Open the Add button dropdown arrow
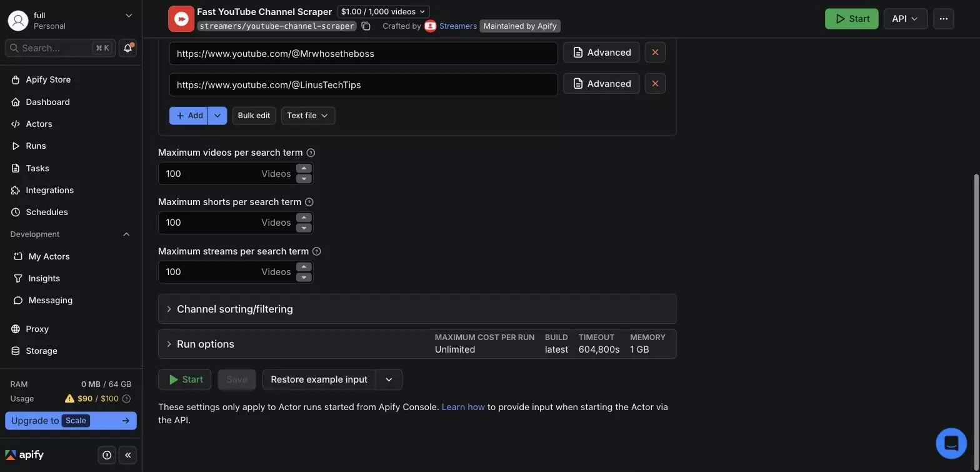 click(217, 116)
